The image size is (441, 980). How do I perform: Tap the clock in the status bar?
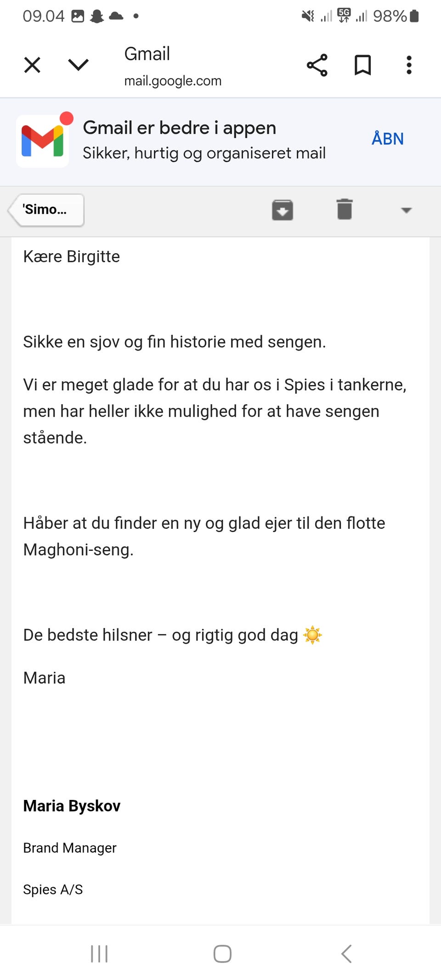tap(44, 15)
